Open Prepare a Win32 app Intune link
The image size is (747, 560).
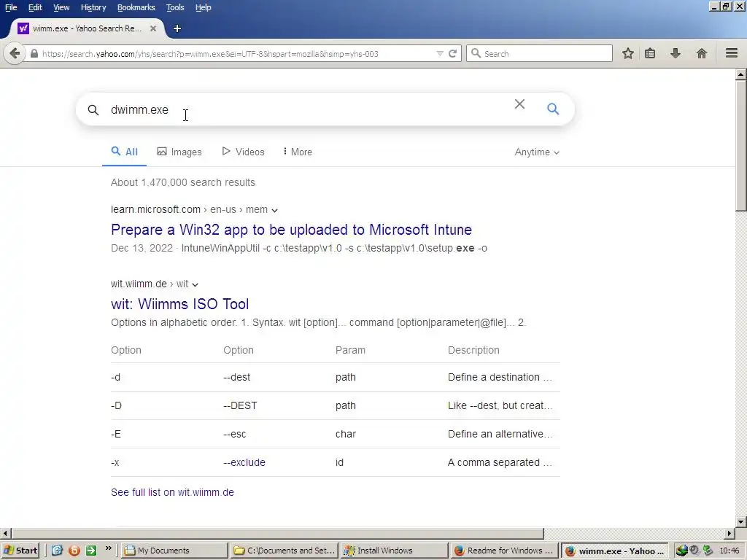pyautogui.click(x=292, y=230)
